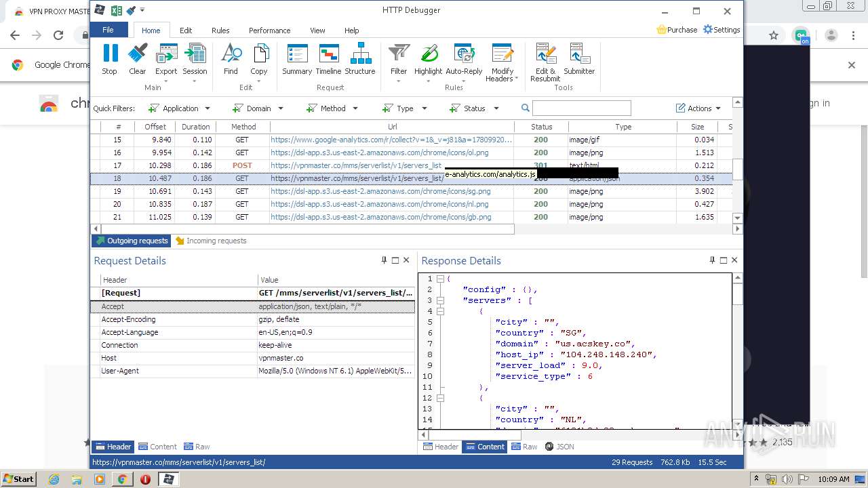Maximize the Request Details panel

[395, 260]
